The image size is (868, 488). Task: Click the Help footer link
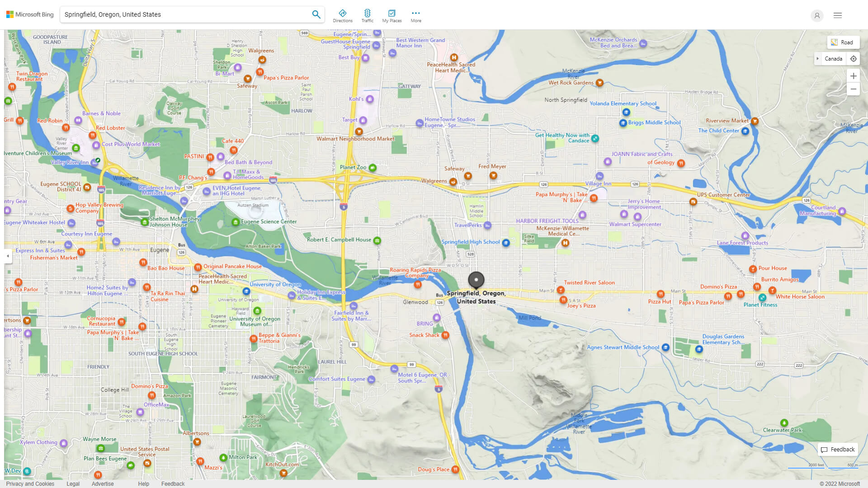pos(143,483)
